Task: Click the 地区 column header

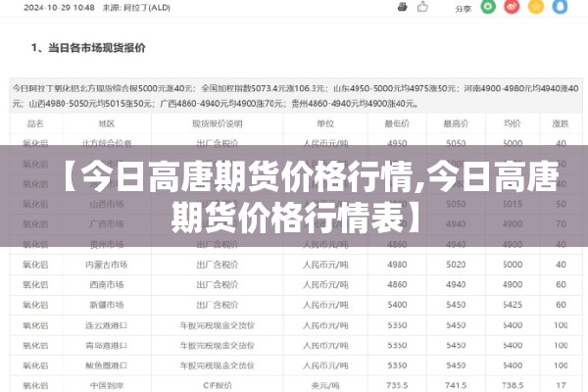Action: pos(107,123)
